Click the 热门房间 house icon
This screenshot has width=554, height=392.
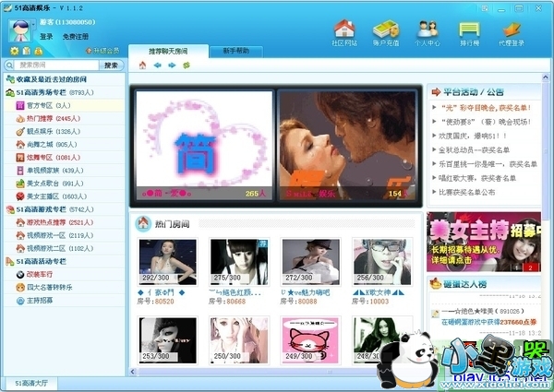(x=143, y=224)
